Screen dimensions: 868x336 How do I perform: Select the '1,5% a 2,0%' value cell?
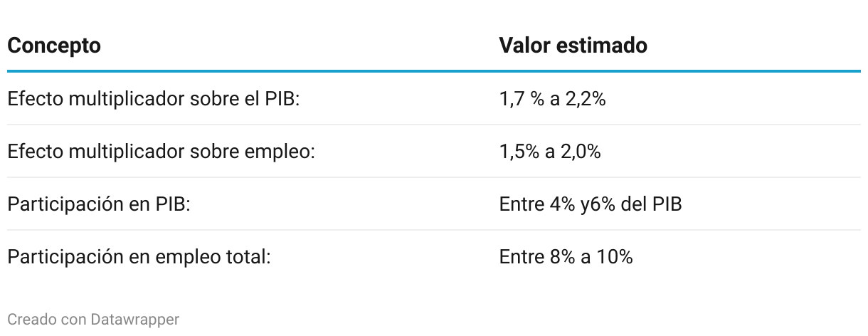tap(550, 152)
